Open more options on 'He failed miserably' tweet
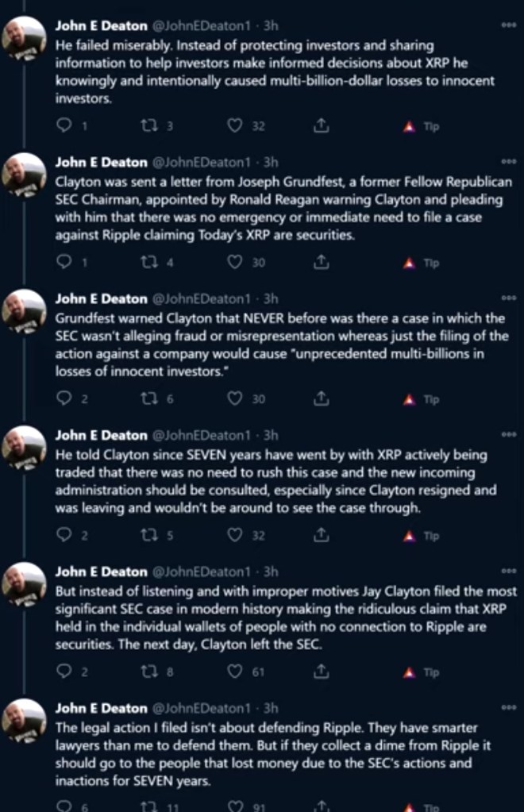The height and width of the screenshot is (812, 524). tap(509, 25)
